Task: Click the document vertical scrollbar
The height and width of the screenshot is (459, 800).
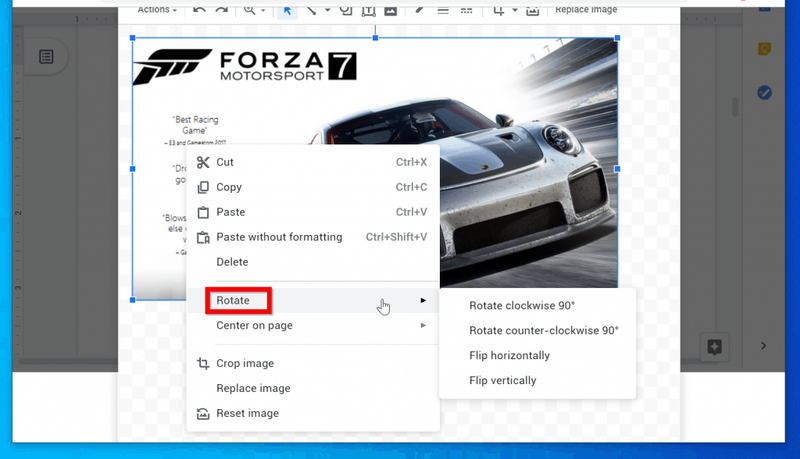Action: click(x=735, y=107)
